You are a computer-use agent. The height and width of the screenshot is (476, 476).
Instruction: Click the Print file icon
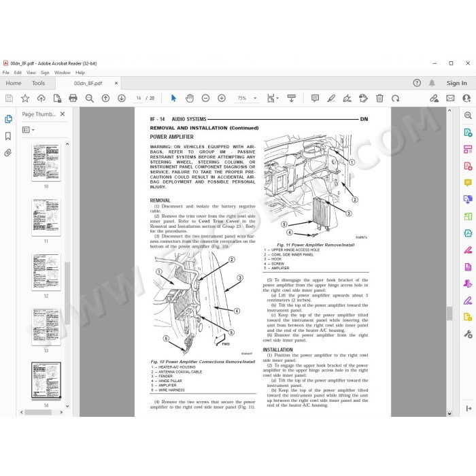point(73,99)
